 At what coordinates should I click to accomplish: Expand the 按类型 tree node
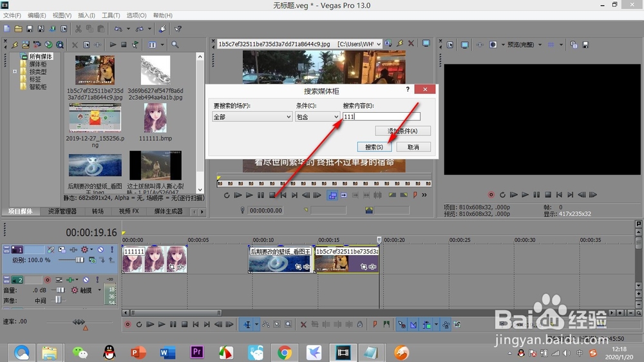[15, 71]
